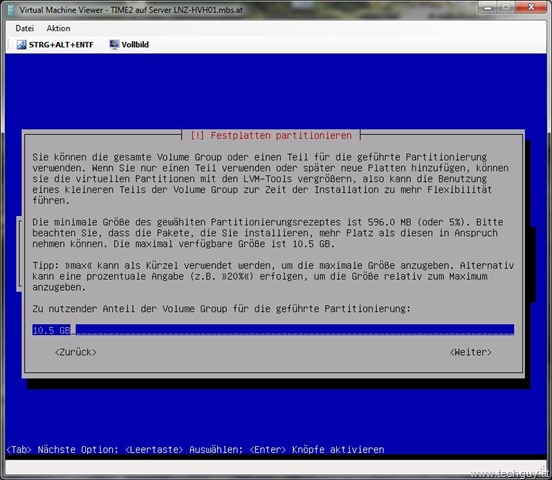Open the Aktion menu
552x480 pixels.
58,28
